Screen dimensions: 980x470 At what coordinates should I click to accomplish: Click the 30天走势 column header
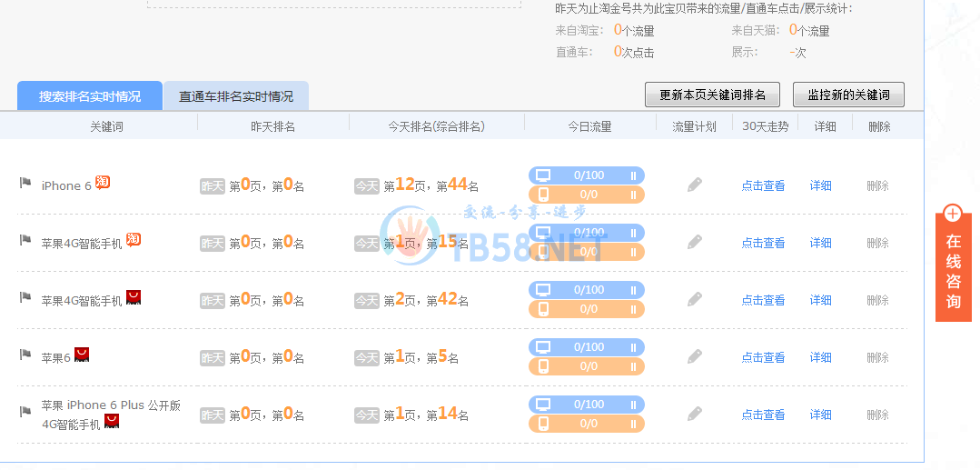pyautogui.click(x=766, y=126)
